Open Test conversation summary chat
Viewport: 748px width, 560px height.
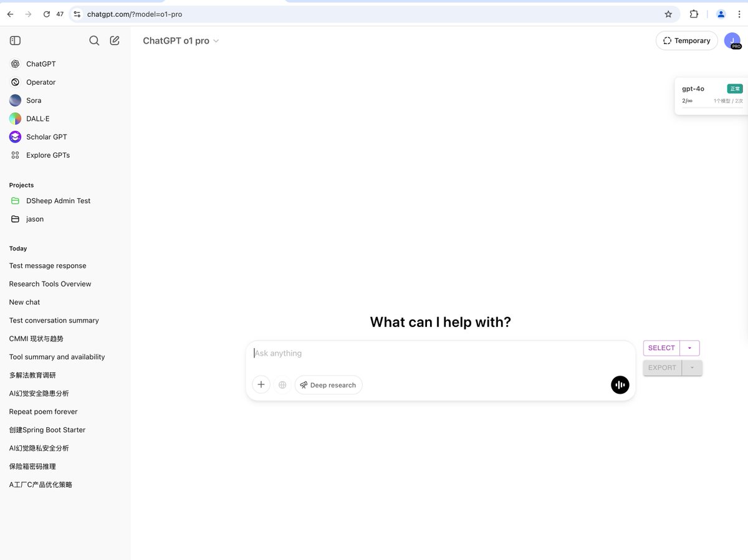click(65, 320)
